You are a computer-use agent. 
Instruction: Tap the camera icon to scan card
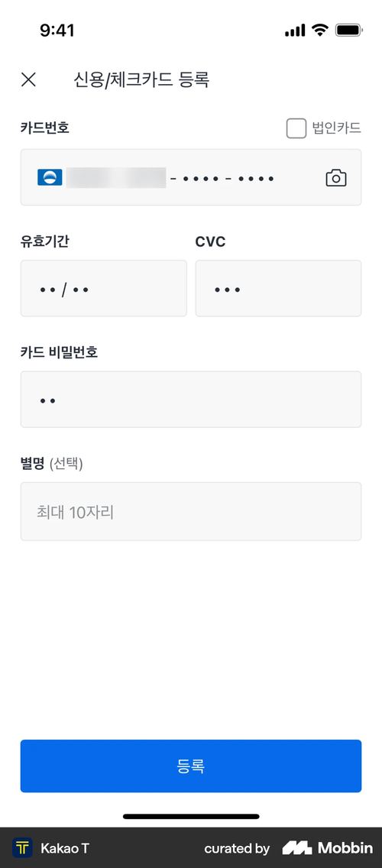tap(335, 178)
